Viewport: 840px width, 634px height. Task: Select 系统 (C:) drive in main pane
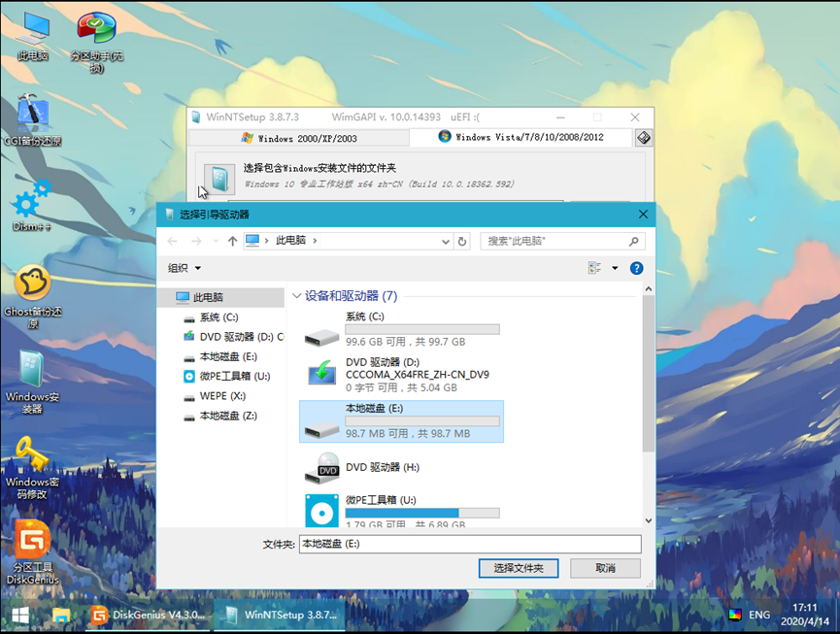402,329
